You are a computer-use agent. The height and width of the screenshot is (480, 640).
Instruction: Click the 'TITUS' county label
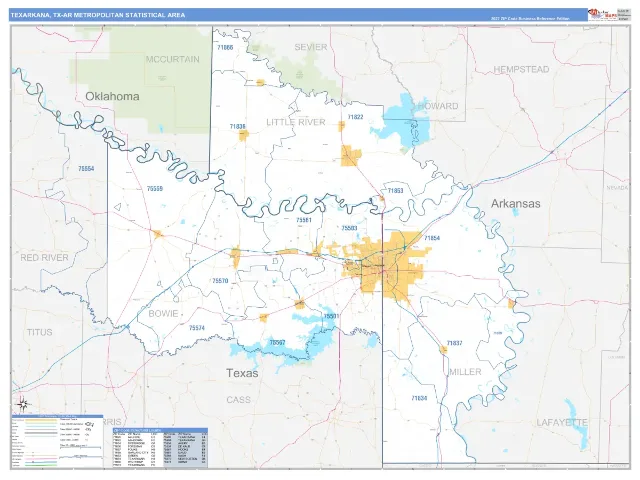40,332
